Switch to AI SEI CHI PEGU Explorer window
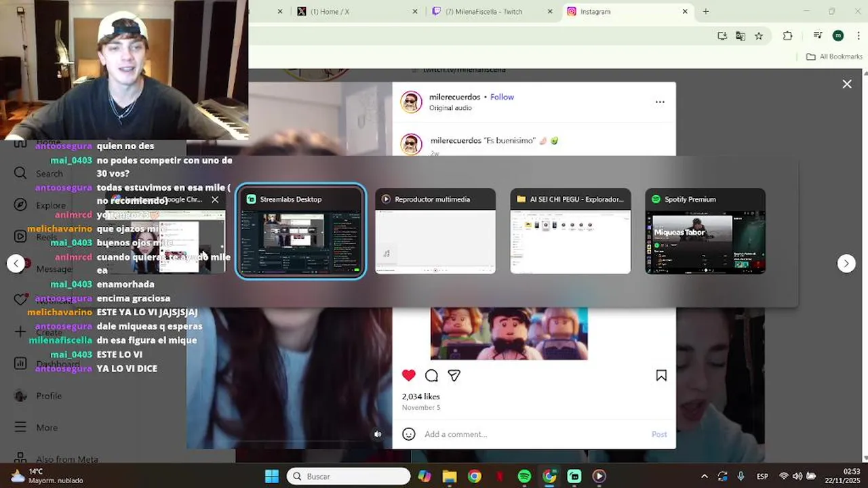 coord(570,231)
